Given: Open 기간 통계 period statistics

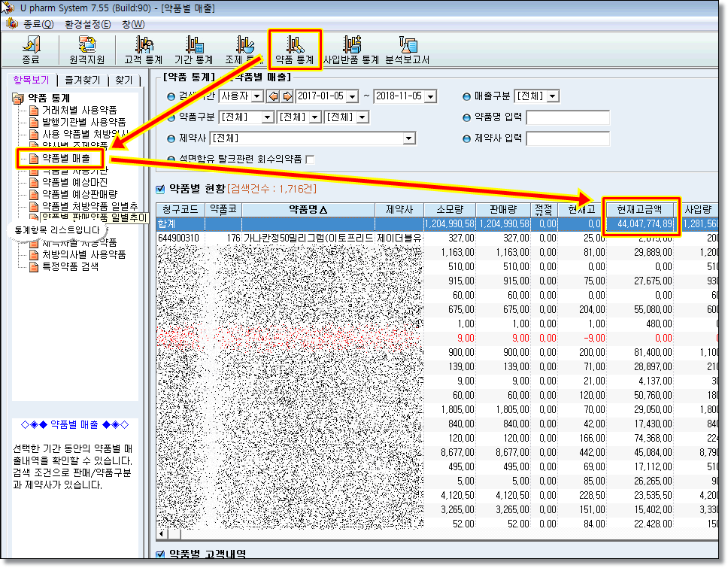Looking at the screenshot, I should (x=193, y=50).
